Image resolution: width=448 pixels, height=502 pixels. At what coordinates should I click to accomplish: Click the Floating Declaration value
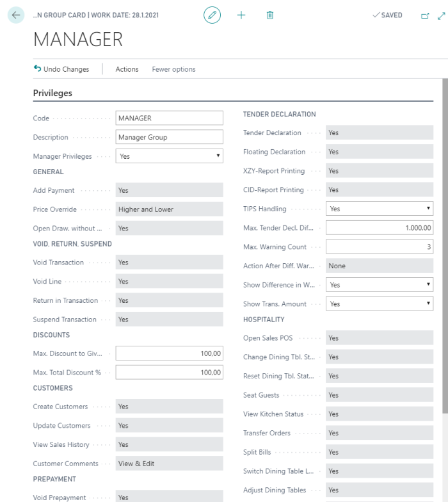pyautogui.click(x=380, y=151)
